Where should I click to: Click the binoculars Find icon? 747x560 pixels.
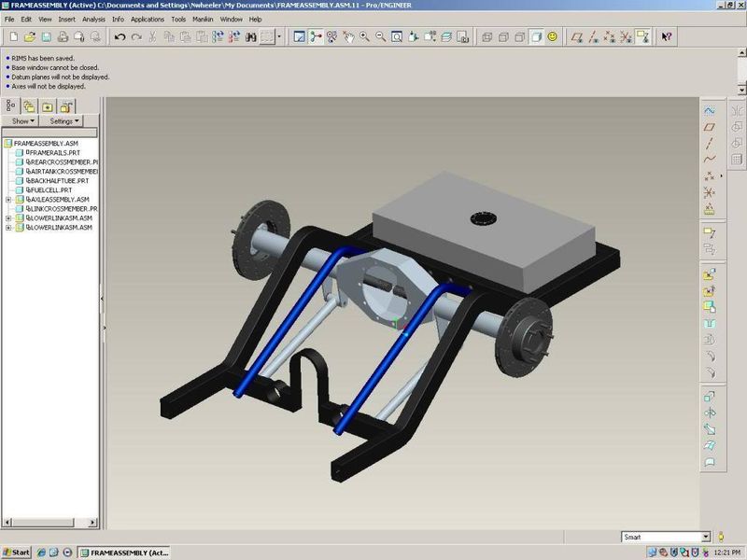click(251, 37)
